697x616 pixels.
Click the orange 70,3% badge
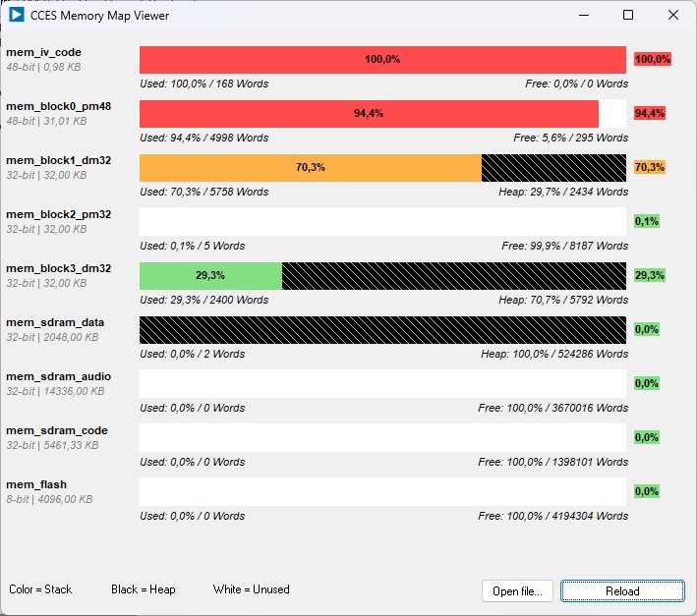pos(650,167)
